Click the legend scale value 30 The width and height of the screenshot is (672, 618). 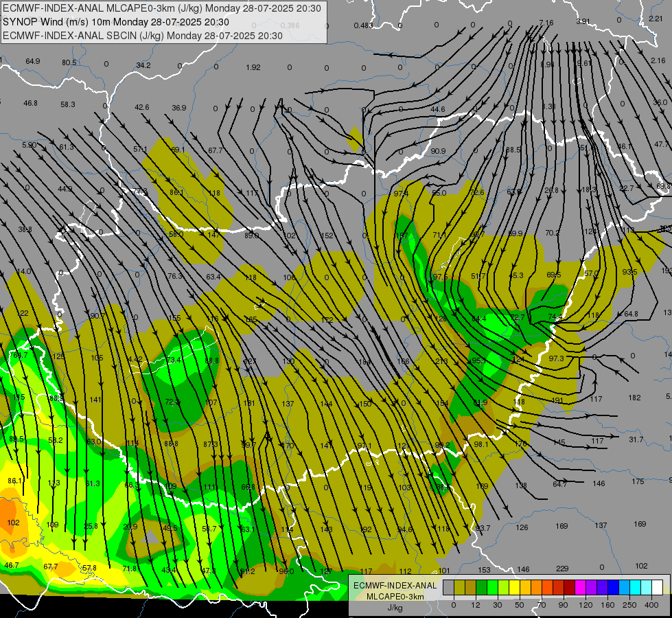tap(497, 605)
